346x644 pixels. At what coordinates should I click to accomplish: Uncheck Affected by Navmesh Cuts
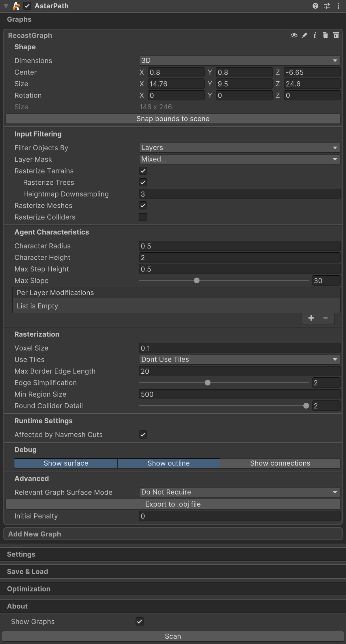tap(143, 435)
